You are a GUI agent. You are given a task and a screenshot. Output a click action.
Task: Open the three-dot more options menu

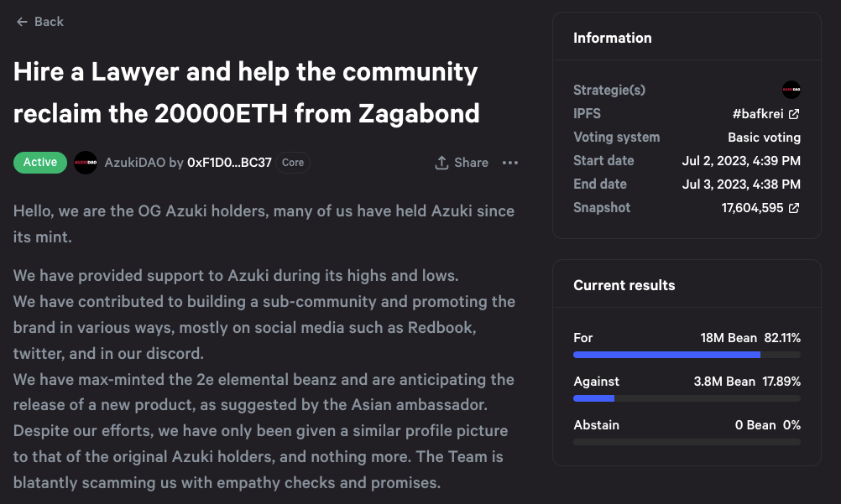510,163
